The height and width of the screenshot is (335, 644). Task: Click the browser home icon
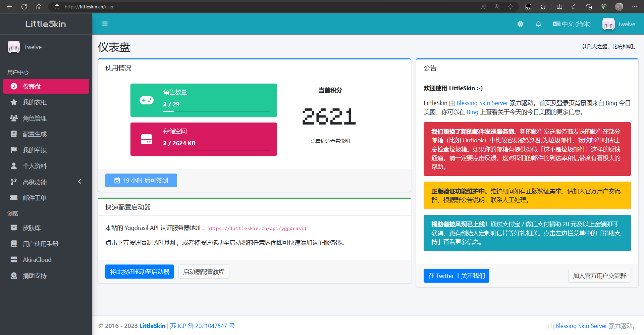tap(39, 6)
